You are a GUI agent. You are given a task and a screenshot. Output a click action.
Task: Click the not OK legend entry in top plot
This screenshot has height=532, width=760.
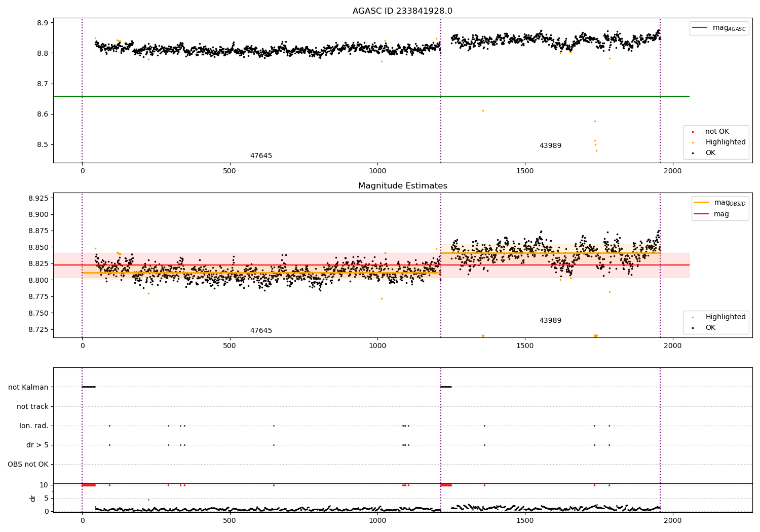click(716, 132)
